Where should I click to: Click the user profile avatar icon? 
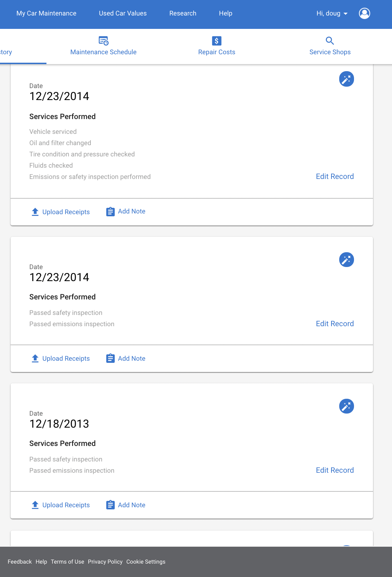pos(365,13)
